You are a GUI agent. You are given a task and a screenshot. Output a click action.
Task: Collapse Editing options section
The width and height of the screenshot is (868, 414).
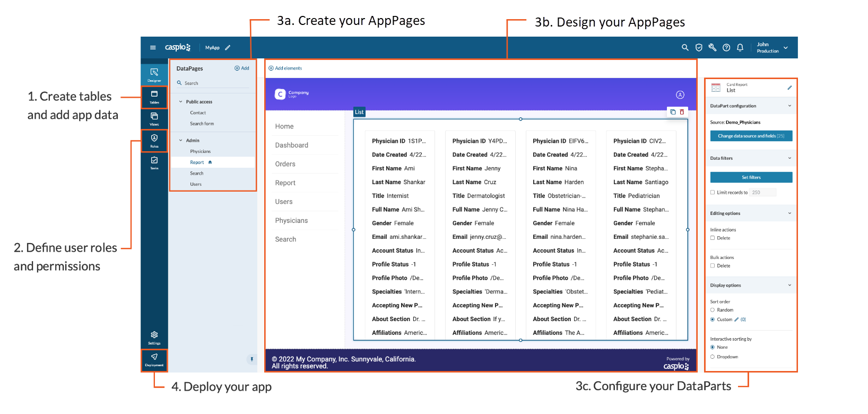coord(789,213)
